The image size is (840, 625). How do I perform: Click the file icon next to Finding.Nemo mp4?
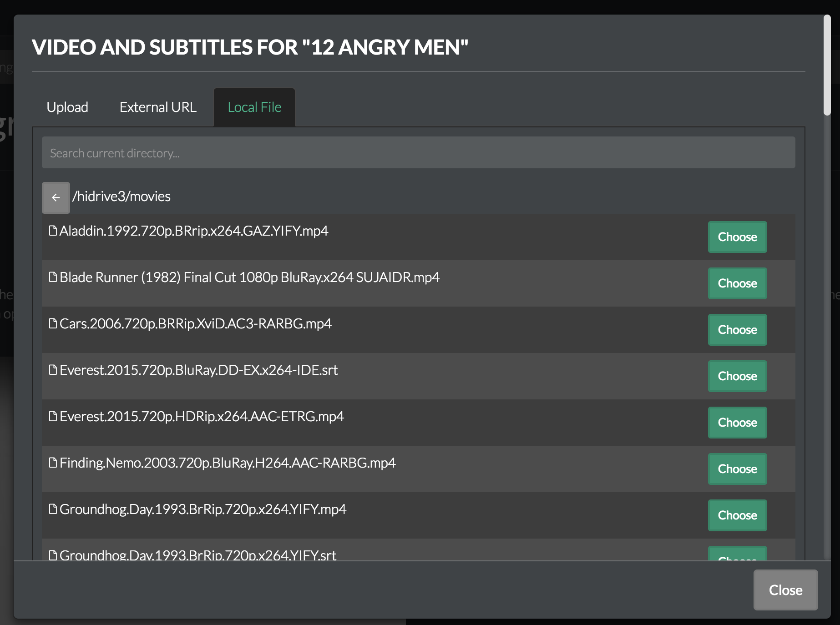[x=53, y=463]
